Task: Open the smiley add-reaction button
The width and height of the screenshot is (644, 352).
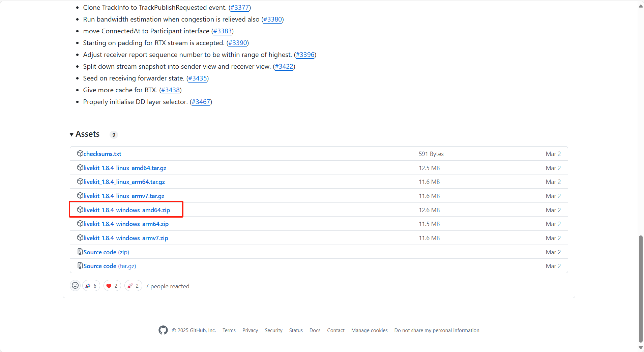Action: coord(75,286)
